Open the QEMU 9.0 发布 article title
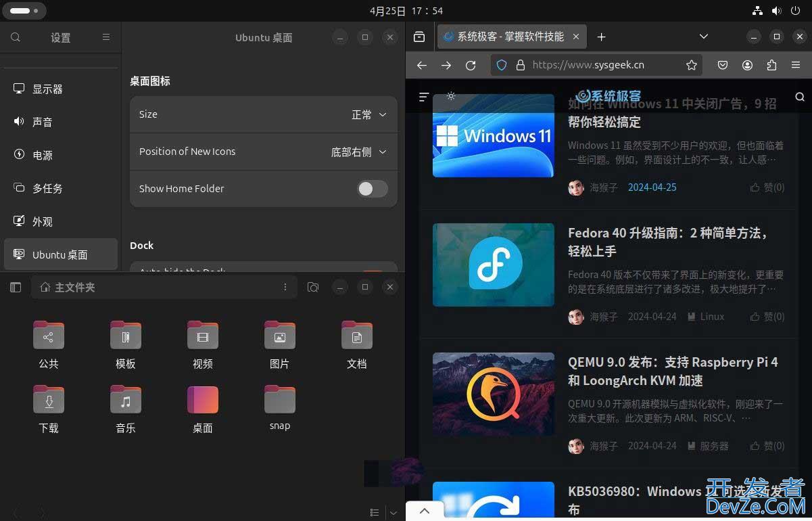Screen dimensions: 812x521 coord(673,371)
